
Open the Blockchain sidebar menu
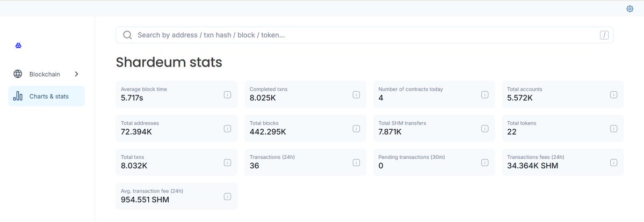click(46, 74)
